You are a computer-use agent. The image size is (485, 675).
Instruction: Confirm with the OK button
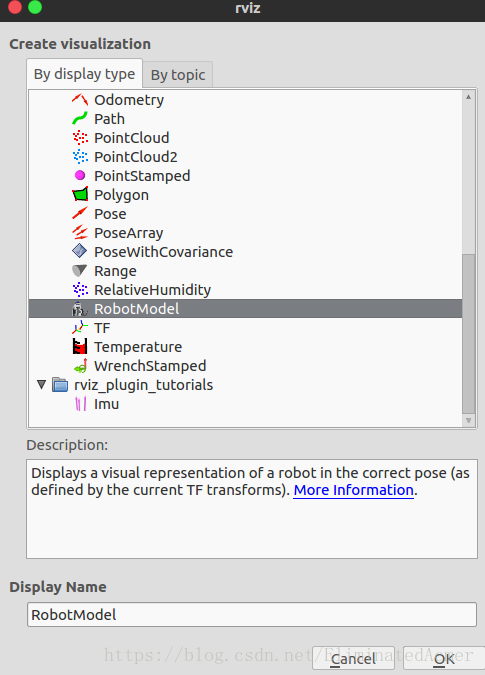pos(444,659)
